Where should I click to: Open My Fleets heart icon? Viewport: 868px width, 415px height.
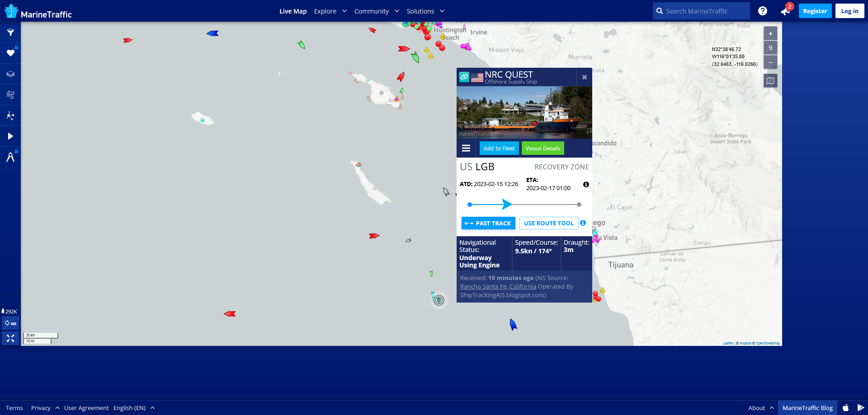pos(10,53)
